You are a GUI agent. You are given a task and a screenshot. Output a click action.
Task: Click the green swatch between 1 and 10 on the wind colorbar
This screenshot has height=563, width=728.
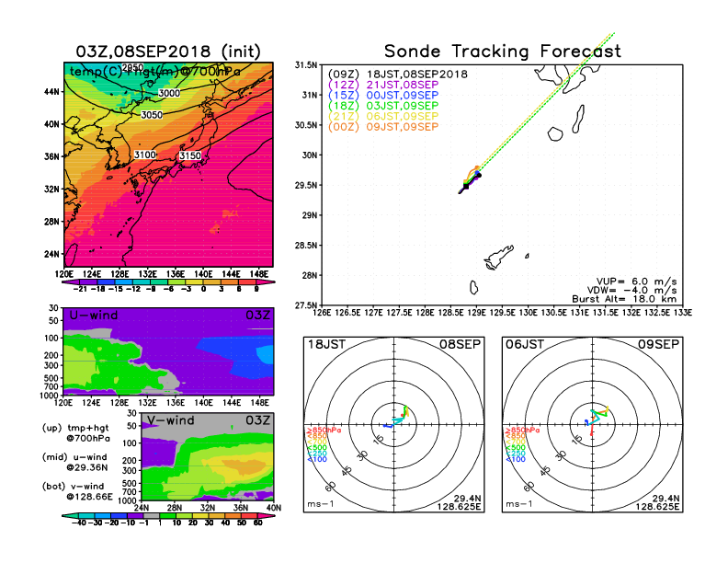pos(168,516)
